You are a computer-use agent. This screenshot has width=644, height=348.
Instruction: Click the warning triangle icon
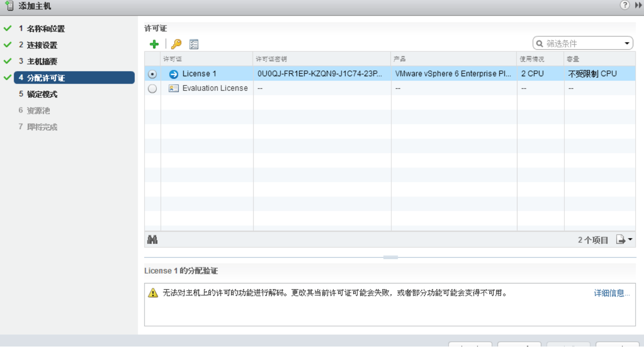coord(153,293)
